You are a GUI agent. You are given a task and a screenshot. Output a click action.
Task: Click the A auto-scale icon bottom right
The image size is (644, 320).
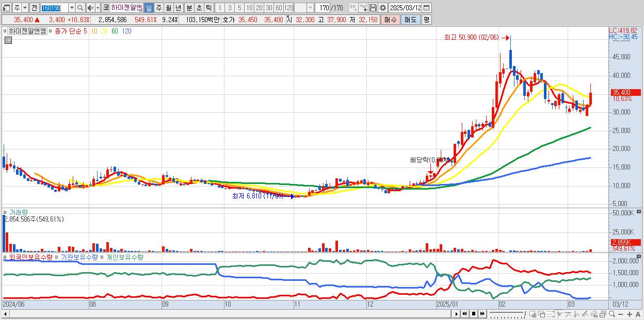point(638,314)
